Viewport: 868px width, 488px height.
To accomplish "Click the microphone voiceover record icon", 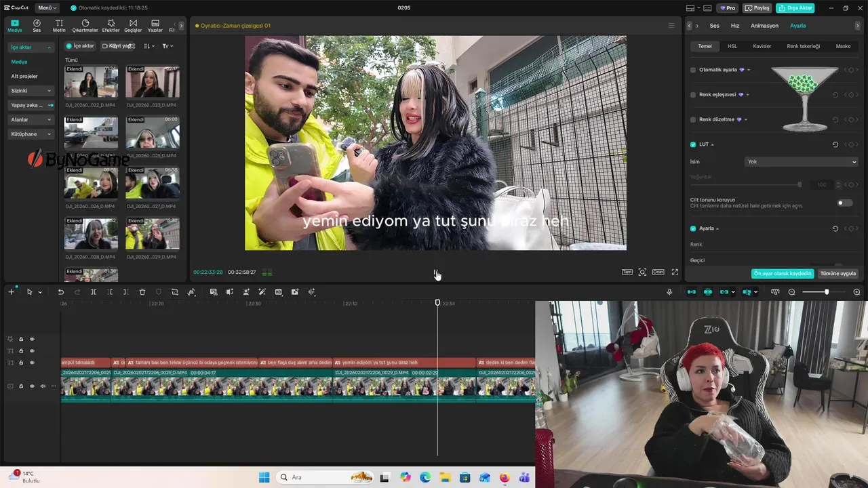I will (669, 292).
